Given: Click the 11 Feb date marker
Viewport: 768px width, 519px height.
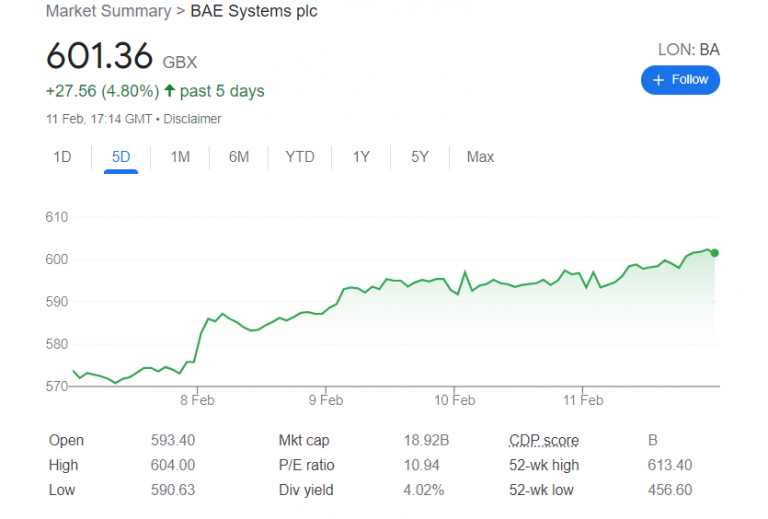Looking at the screenshot, I should click(x=582, y=400).
